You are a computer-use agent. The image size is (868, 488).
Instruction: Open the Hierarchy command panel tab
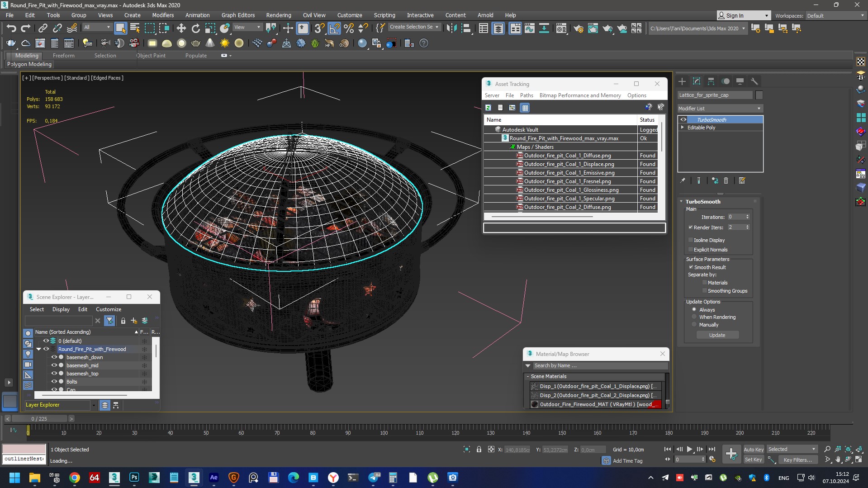tap(711, 81)
